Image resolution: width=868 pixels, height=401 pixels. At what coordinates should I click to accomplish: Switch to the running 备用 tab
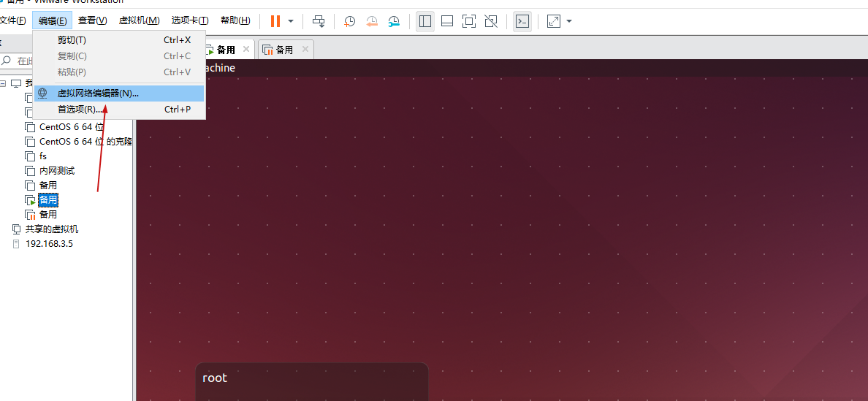pos(225,50)
